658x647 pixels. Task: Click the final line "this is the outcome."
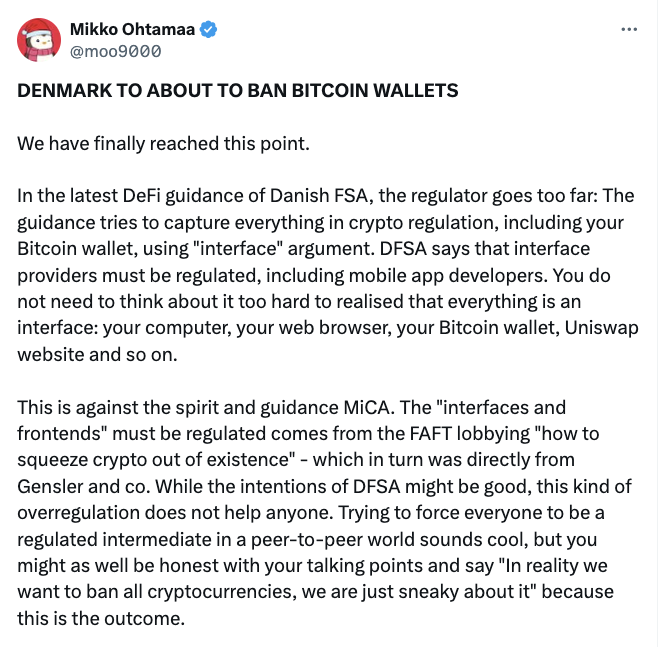tap(101, 618)
